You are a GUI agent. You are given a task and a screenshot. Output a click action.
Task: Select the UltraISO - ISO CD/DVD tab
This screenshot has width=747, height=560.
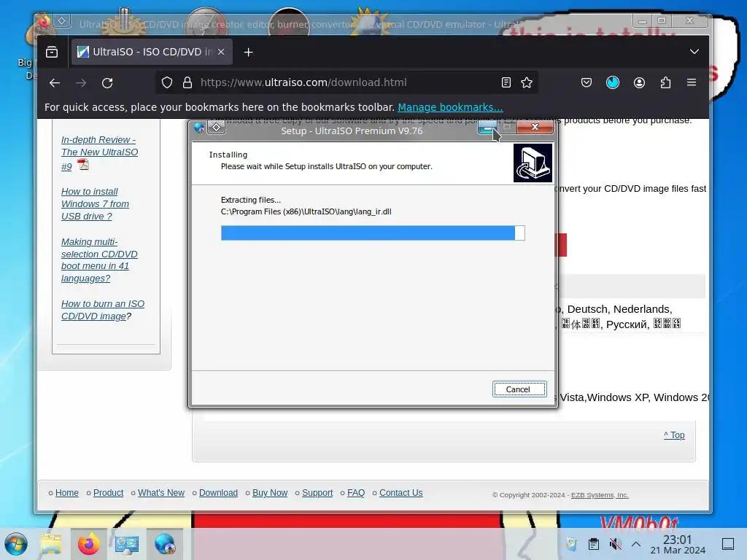tap(152, 52)
